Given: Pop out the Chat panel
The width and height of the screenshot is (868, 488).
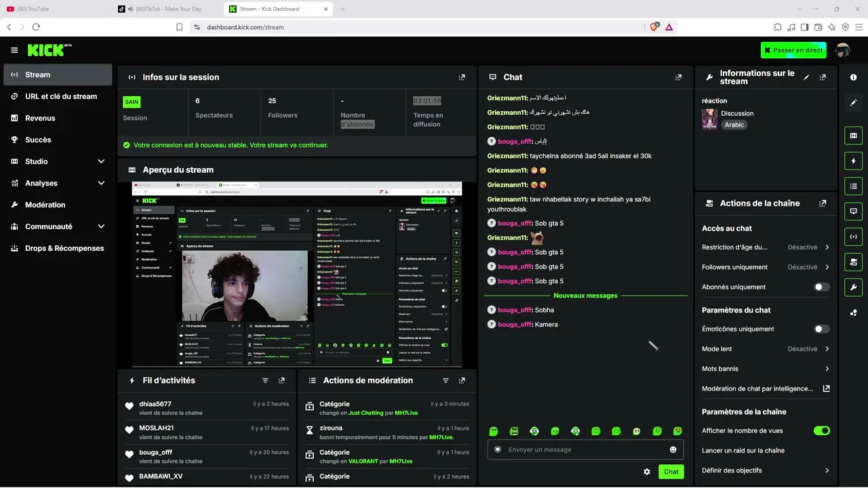Looking at the screenshot, I should 678,77.
